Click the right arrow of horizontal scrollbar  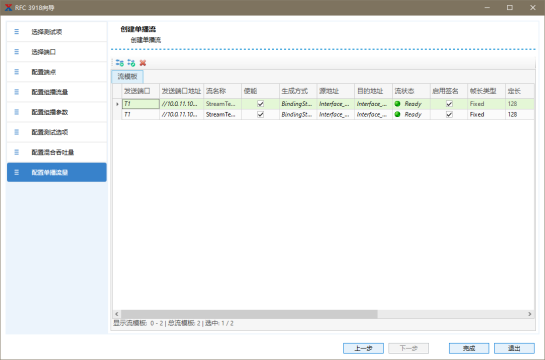[530, 314]
